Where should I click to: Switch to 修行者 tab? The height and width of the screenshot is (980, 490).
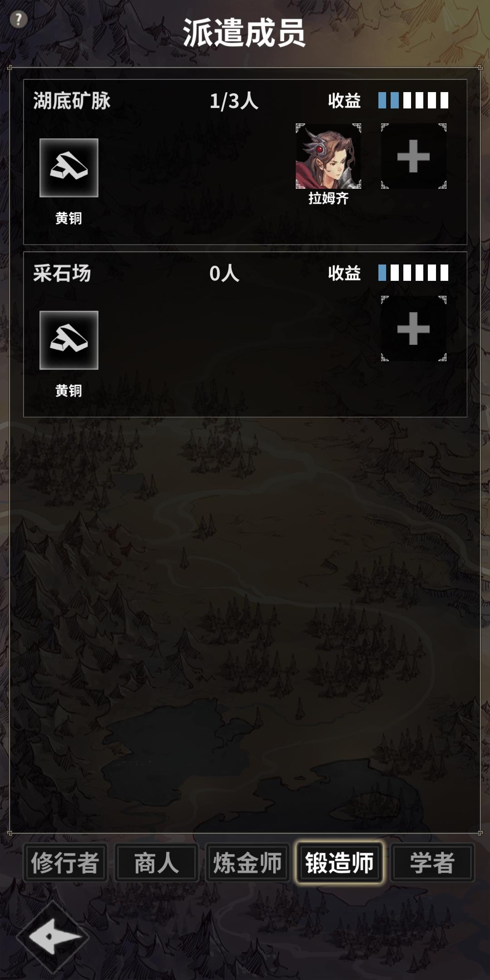pos(65,862)
